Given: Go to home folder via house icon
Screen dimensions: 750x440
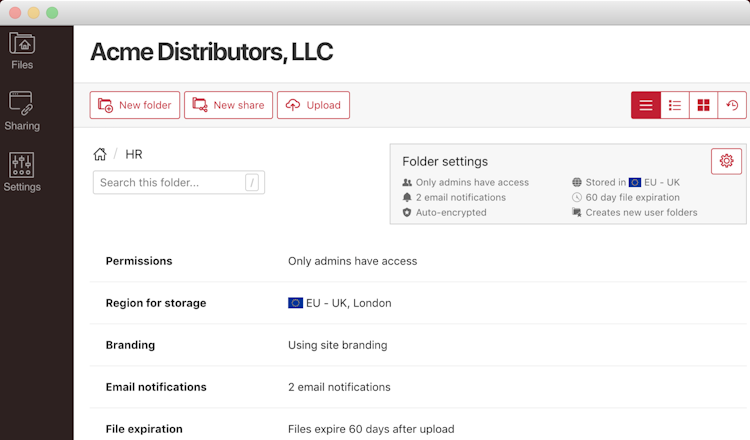Looking at the screenshot, I should [x=100, y=154].
